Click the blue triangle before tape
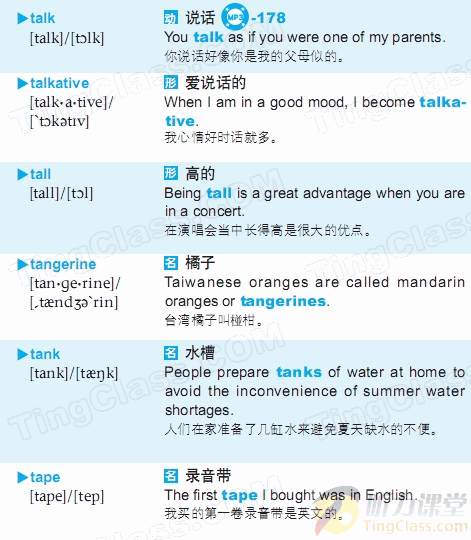Viewport: 471px width, 540px height. (x=23, y=477)
